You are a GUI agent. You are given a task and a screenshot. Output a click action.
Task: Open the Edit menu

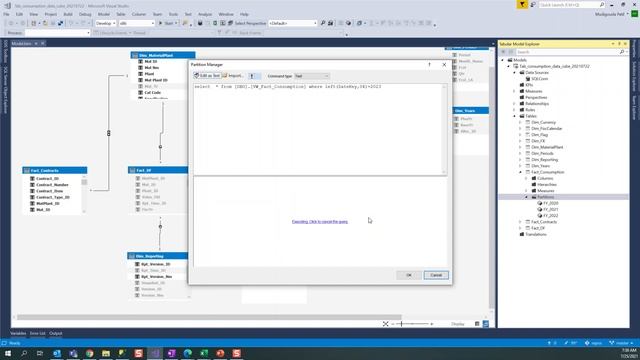19,14
